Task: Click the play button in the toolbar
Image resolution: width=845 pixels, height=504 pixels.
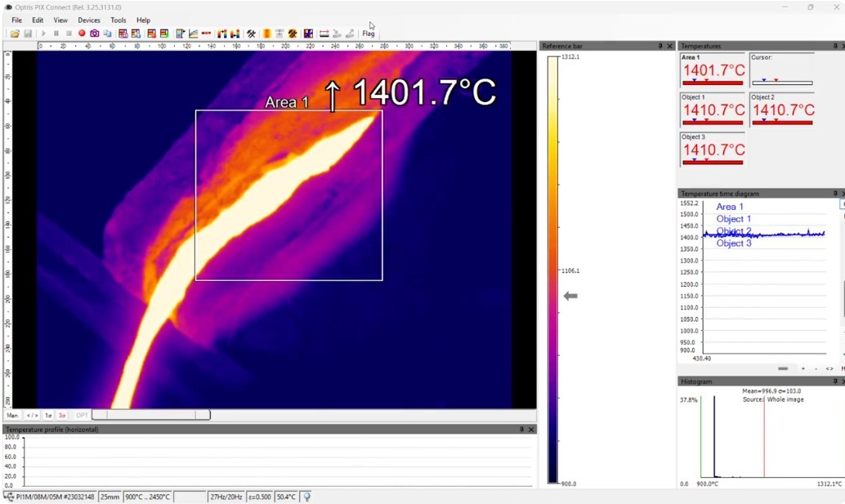Action: point(43,33)
